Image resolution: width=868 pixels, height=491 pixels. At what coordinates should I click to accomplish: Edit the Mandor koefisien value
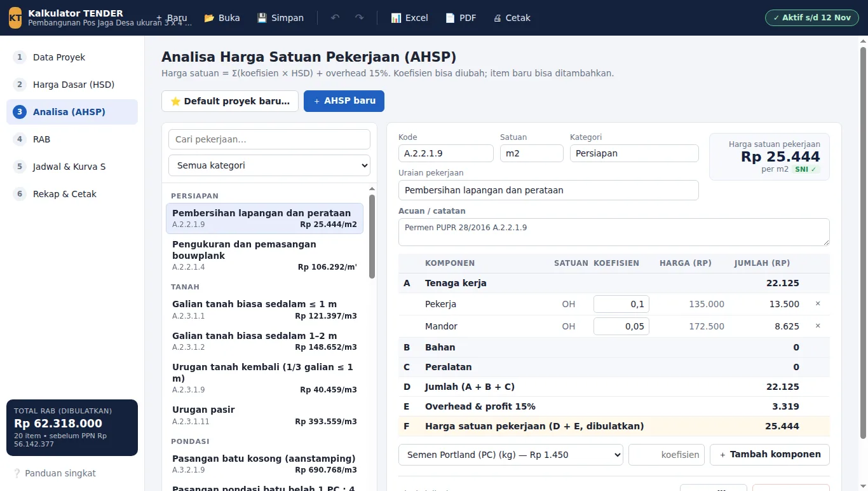click(621, 326)
